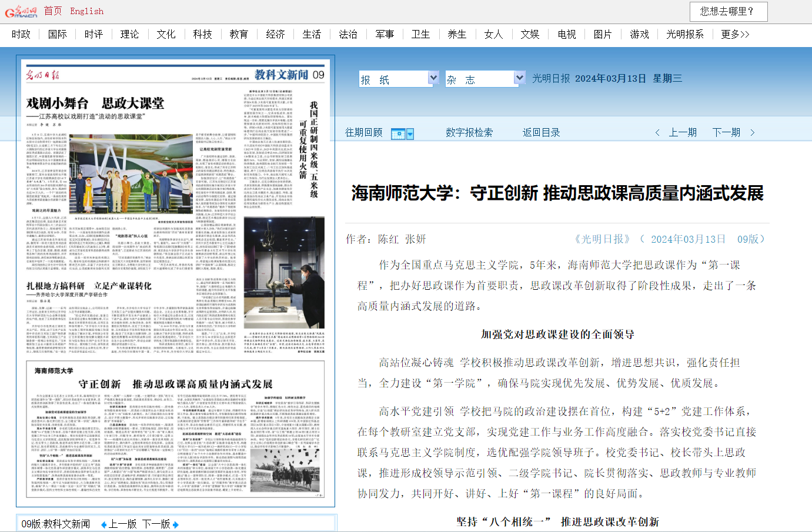This screenshot has width=812, height=532.
Task: Show more channels via 更多>>
Action: pyautogui.click(x=735, y=34)
